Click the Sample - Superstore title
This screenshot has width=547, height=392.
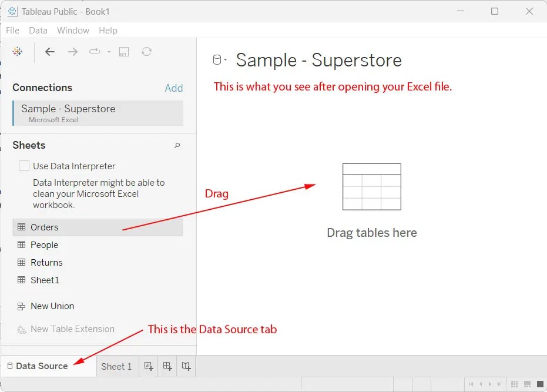pyautogui.click(x=318, y=60)
